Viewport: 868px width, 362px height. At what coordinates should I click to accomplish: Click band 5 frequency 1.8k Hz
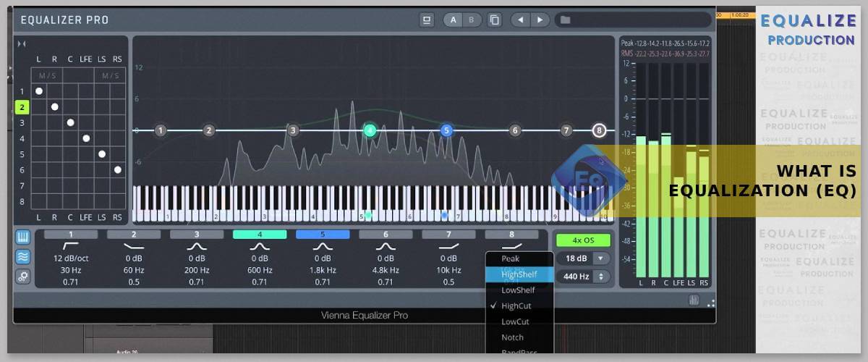[323, 270]
